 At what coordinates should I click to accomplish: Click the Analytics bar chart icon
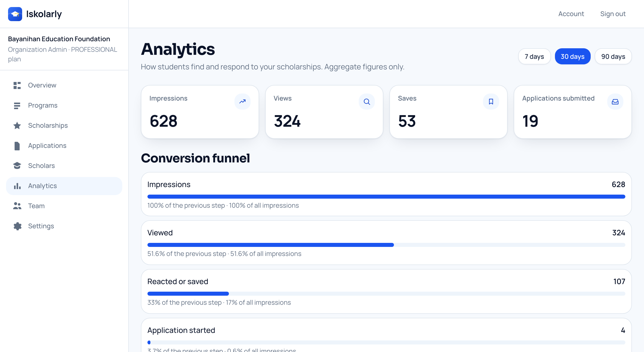tap(17, 186)
